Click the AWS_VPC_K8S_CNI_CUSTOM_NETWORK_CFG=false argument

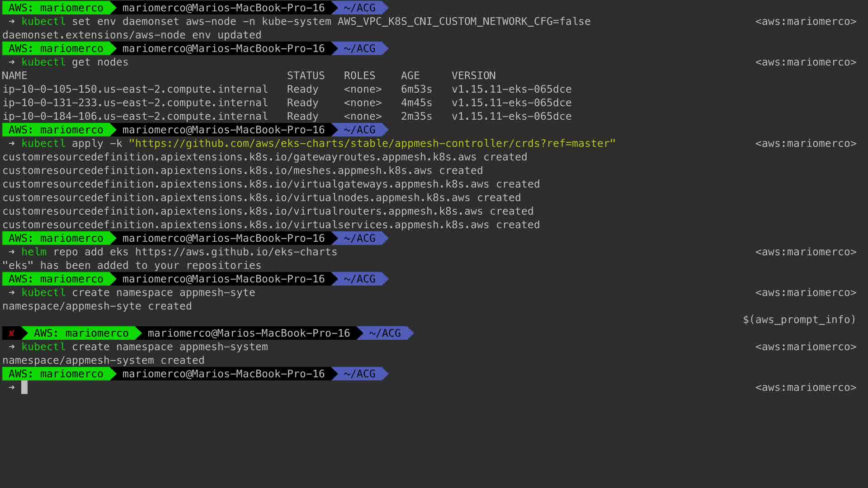pos(464,22)
